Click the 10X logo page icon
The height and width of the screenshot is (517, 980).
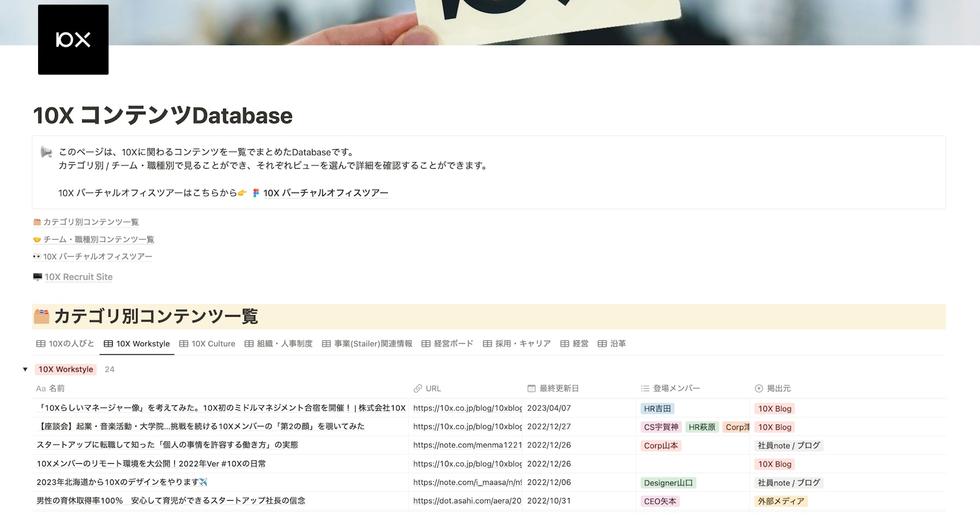click(73, 40)
